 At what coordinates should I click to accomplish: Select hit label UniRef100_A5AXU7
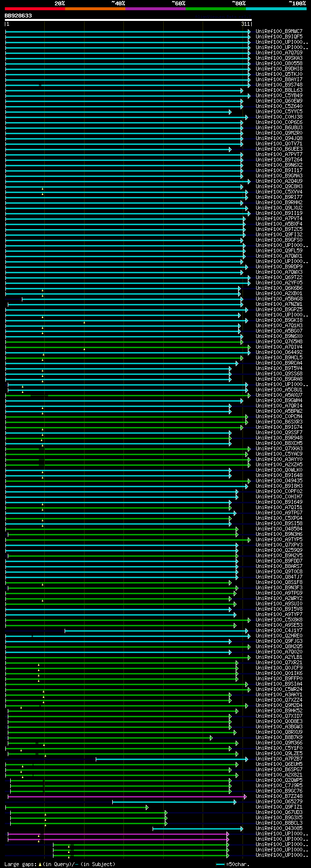pos(279,395)
